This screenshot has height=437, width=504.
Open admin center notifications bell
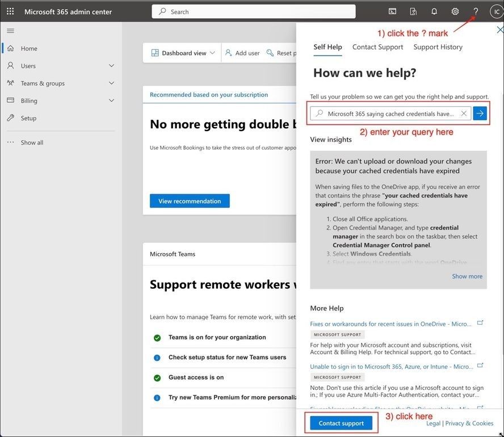pos(433,11)
